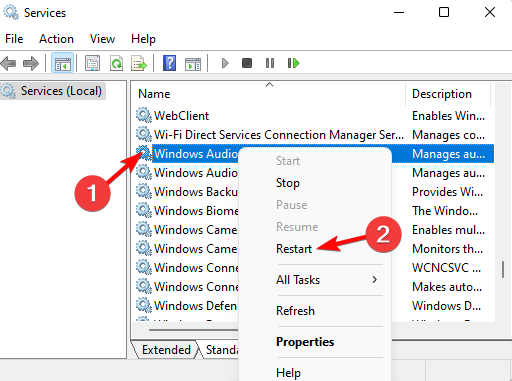Toggle Show/Hide Action Pane icon
The image size is (512, 381).
[x=193, y=64]
